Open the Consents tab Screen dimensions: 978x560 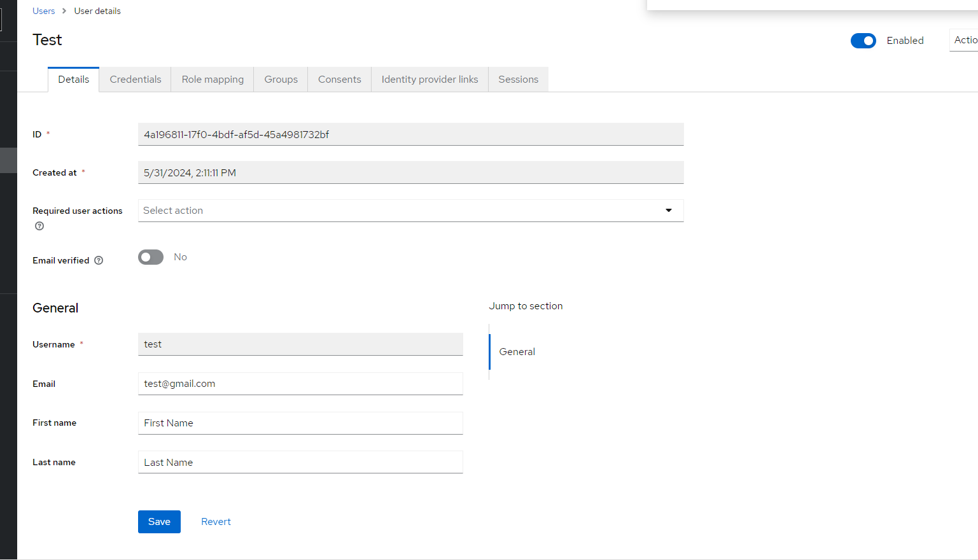click(340, 80)
